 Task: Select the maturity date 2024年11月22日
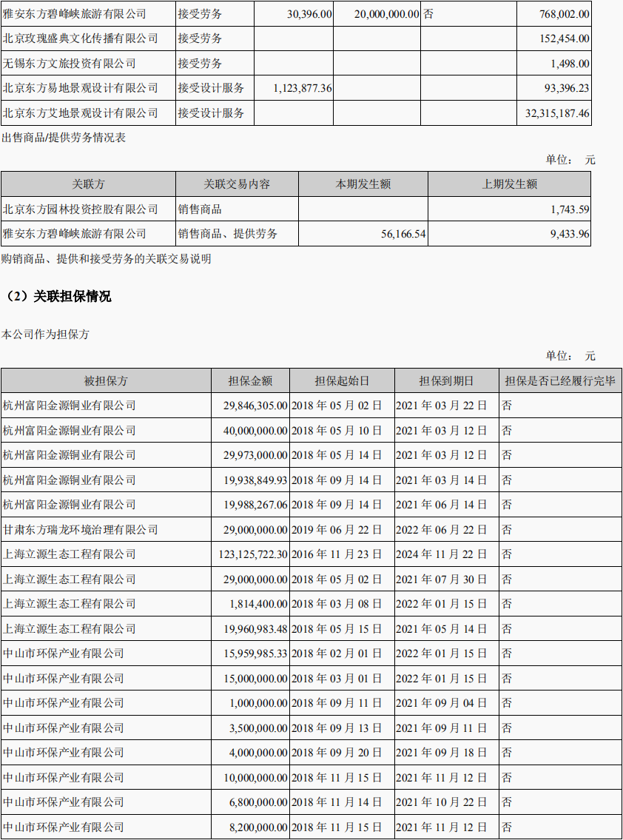pos(442,554)
